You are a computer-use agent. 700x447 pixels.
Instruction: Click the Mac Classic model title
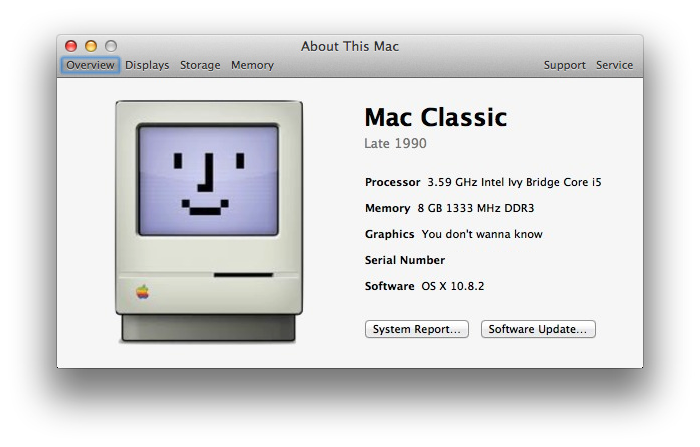tap(436, 117)
